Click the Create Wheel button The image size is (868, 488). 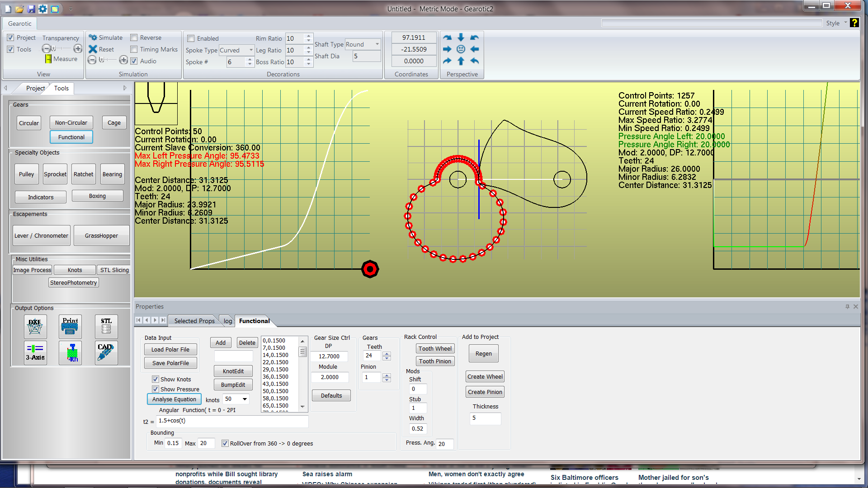485,377
